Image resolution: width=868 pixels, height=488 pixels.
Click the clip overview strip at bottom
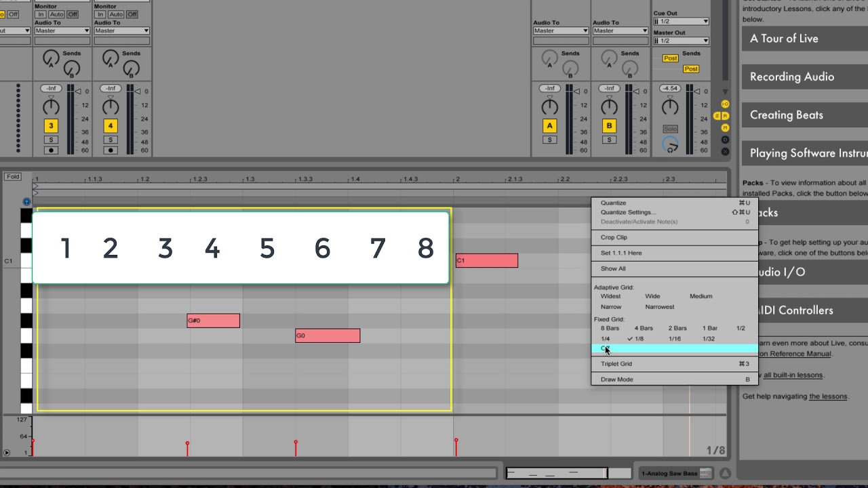(570, 473)
